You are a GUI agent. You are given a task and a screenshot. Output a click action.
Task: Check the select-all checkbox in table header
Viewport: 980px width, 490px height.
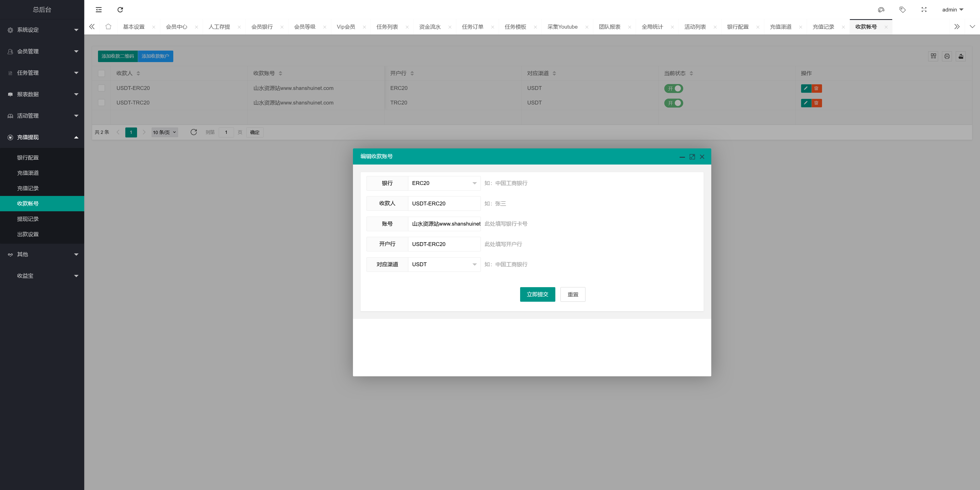[x=101, y=74]
